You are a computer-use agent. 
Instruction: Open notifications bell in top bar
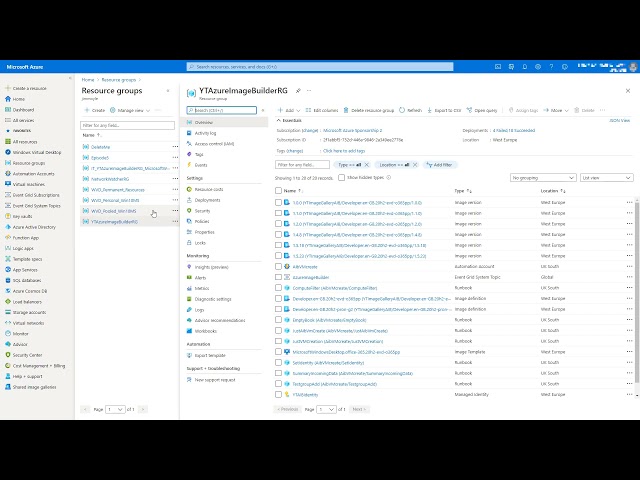click(524, 67)
